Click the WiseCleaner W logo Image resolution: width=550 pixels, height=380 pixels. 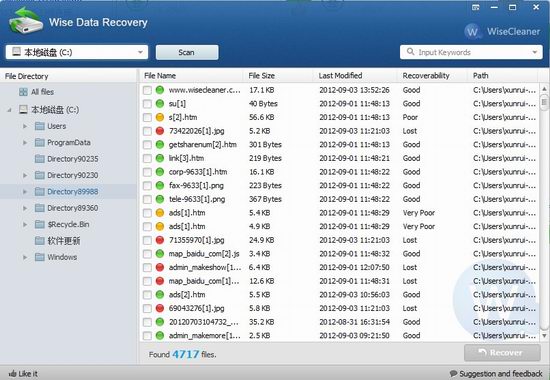472,32
